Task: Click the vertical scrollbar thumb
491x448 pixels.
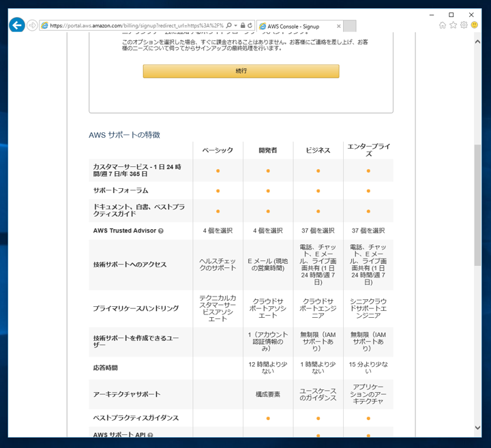Action: pos(477,205)
